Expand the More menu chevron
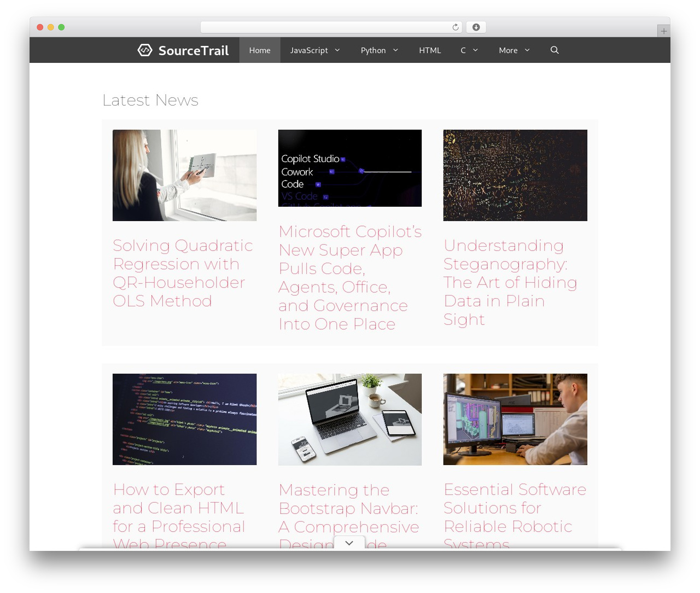This screenshot has height=593, width=700. point(527,50)
